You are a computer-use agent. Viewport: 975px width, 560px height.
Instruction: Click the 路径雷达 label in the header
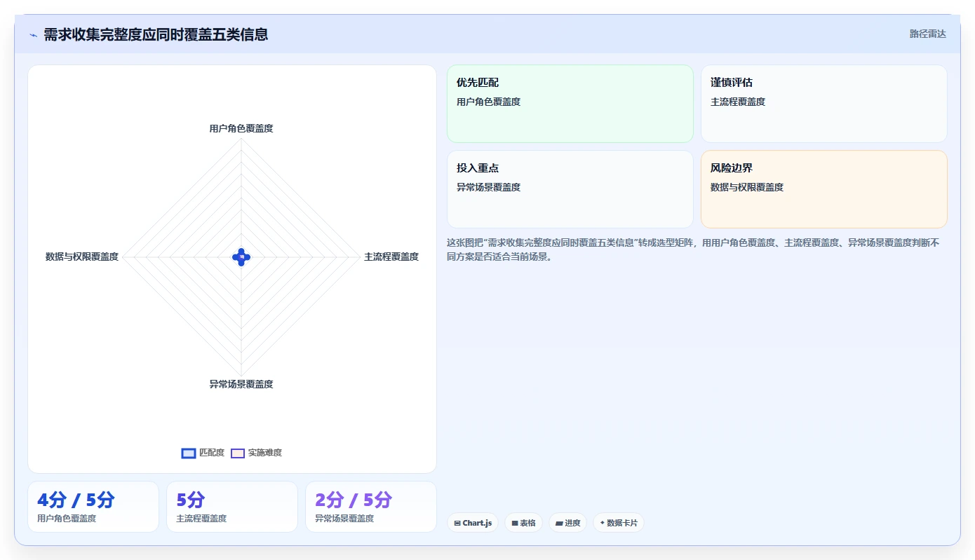click(927, 34)
